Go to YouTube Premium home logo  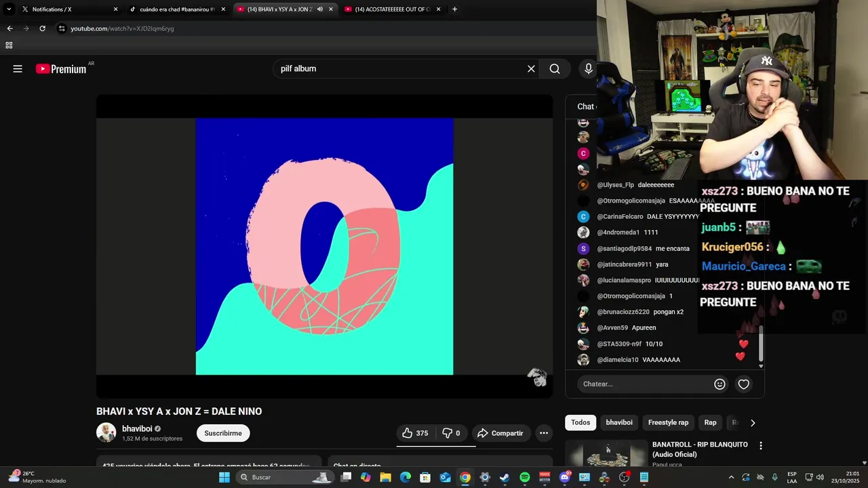pos(61,68)
